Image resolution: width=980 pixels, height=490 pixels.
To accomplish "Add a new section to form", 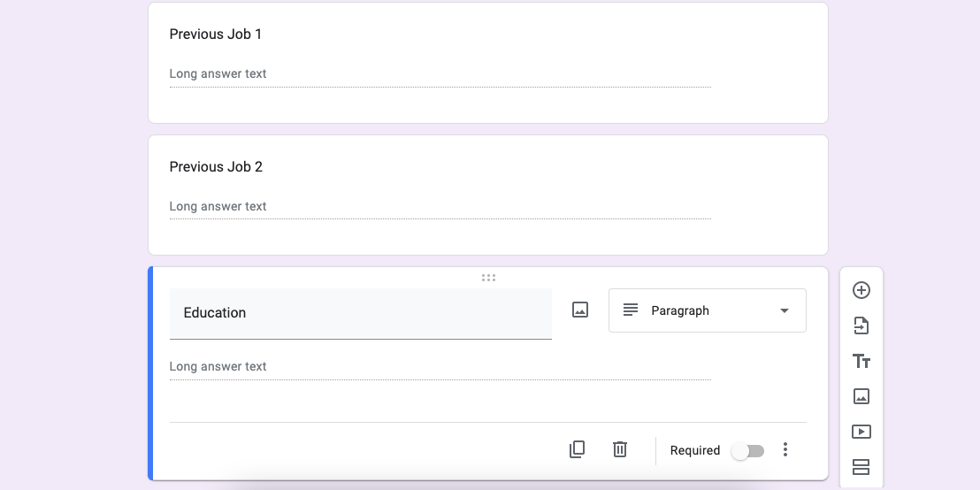I will point(861,467).
